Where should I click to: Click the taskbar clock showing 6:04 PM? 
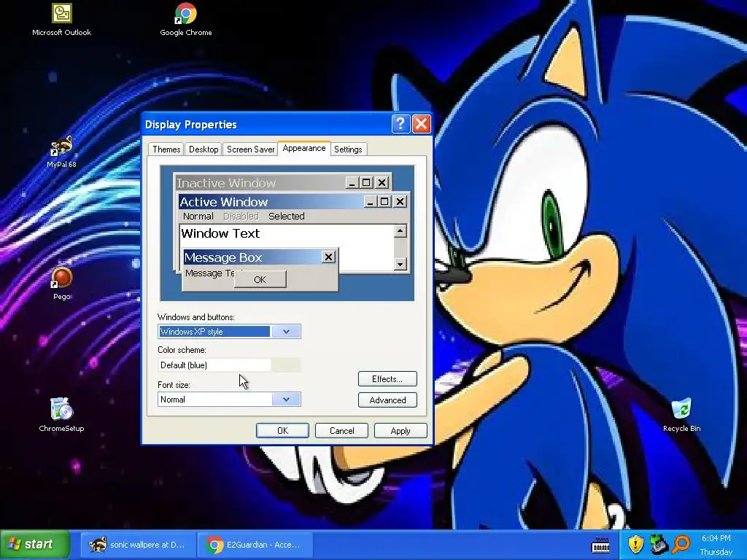point(716,538)
